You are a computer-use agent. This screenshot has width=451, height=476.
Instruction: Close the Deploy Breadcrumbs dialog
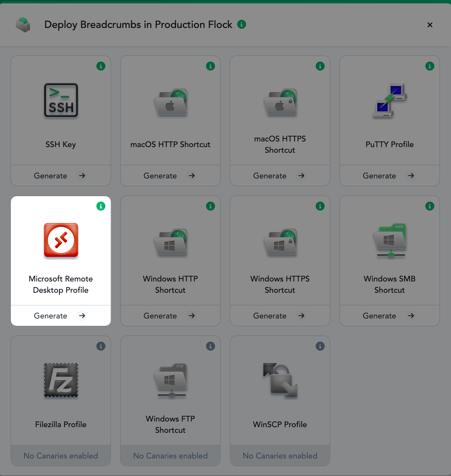pos(430,25)
